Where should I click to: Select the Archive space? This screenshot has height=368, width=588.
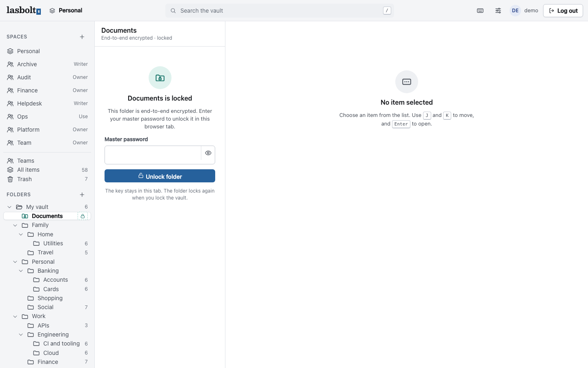pos(47,64)
